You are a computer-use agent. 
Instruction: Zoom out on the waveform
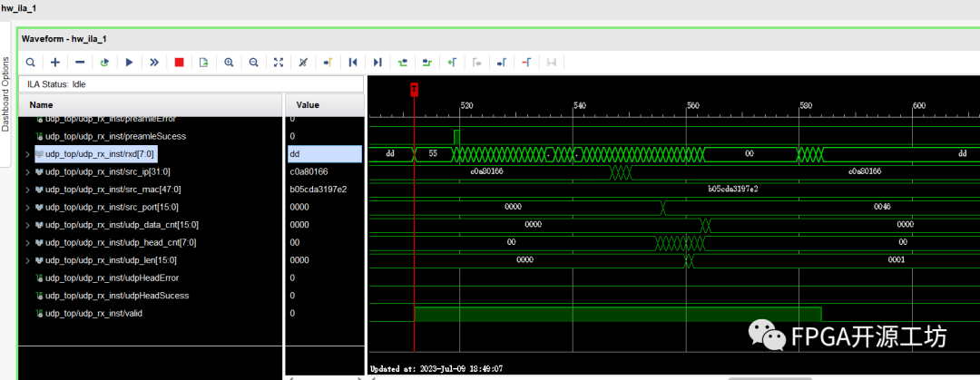[253, 63]
